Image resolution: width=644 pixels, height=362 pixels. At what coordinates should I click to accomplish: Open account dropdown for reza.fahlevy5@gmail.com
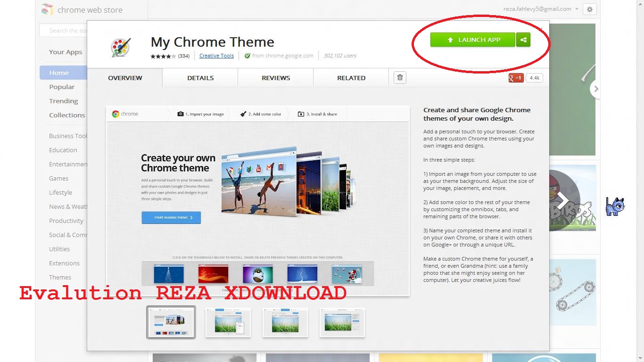pos(577,9)
